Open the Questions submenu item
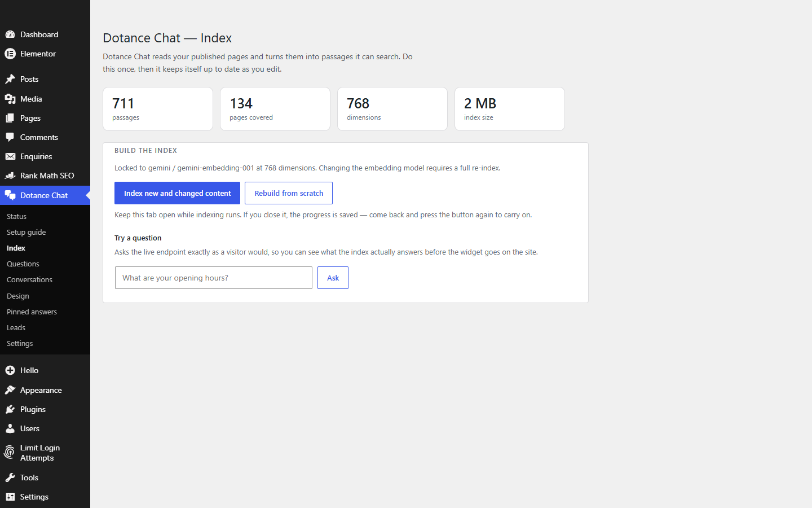Image resolution: width=812 pixels, height=508 pixels. (23, 264)
